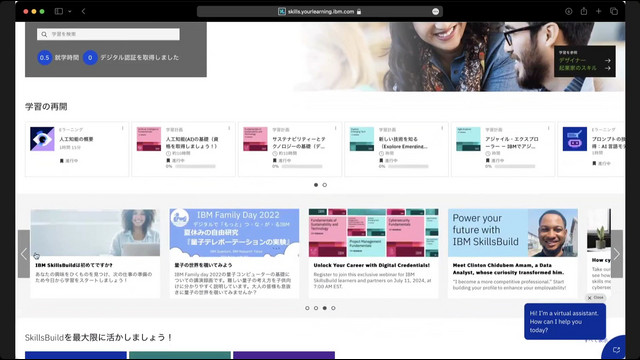The width and height of the screenshot is (640, 360).
Task: Open options menu on アジャイル・エクスプローラー card
Action: [x=549, y=128]
